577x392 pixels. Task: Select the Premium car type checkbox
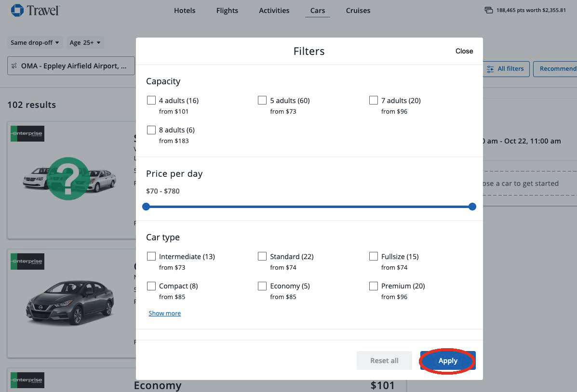(x=374, y=286)
